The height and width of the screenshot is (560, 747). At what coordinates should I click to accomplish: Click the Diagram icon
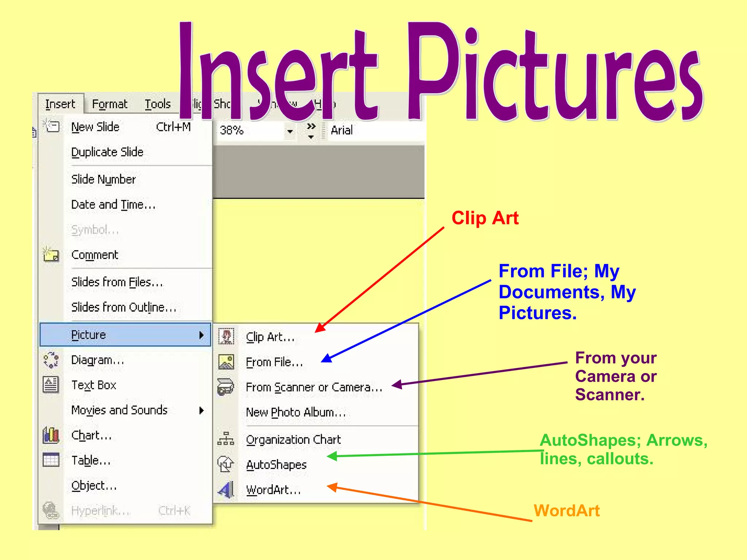point(51,359)
